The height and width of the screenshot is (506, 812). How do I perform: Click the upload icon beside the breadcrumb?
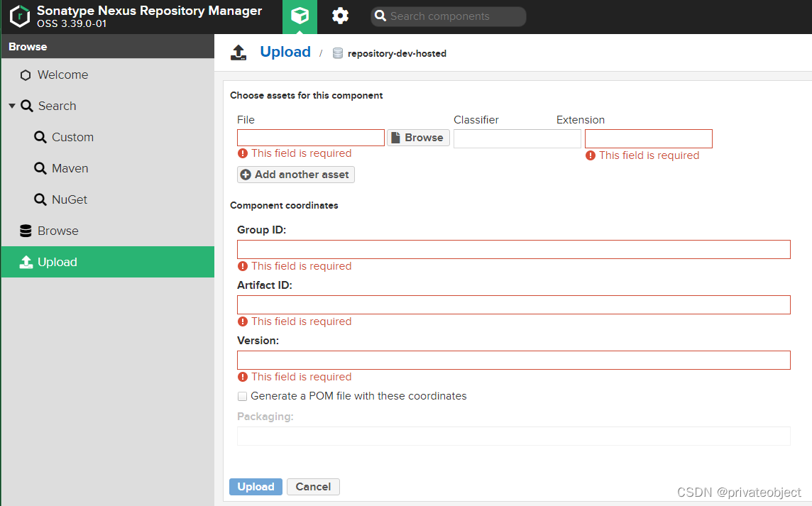click(x=238, y=53)
